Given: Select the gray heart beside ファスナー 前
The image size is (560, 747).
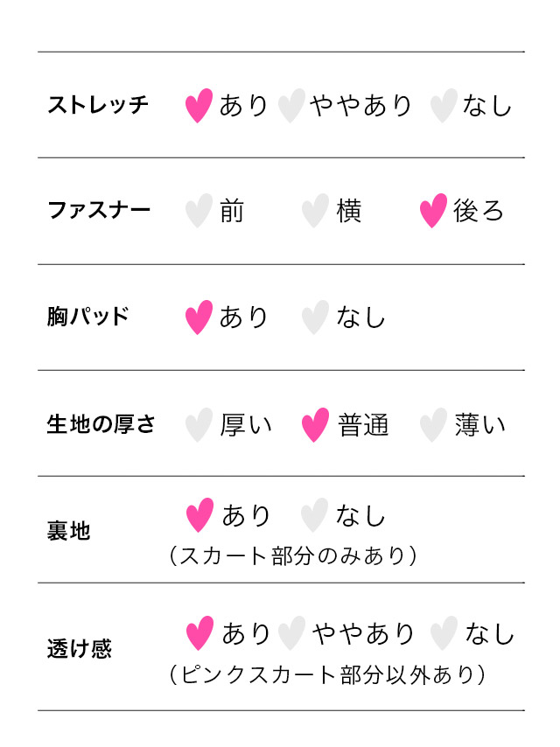Looking at the screenshot, I should point(199,211).
